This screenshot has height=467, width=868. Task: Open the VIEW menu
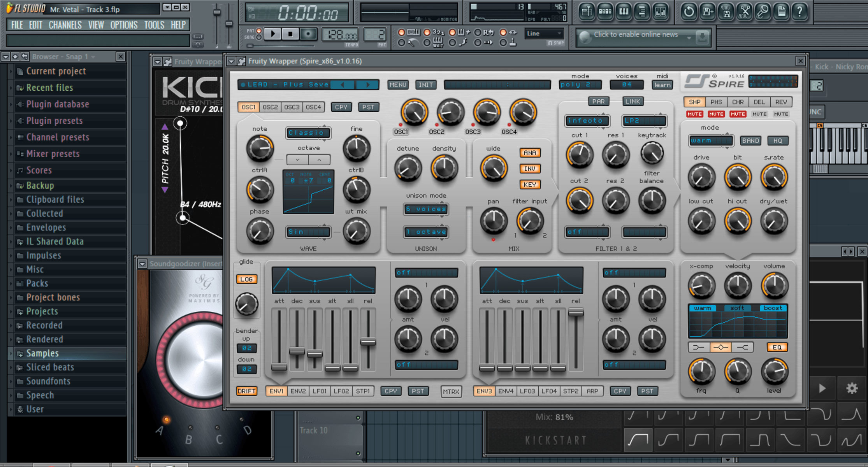pos(96,25)
